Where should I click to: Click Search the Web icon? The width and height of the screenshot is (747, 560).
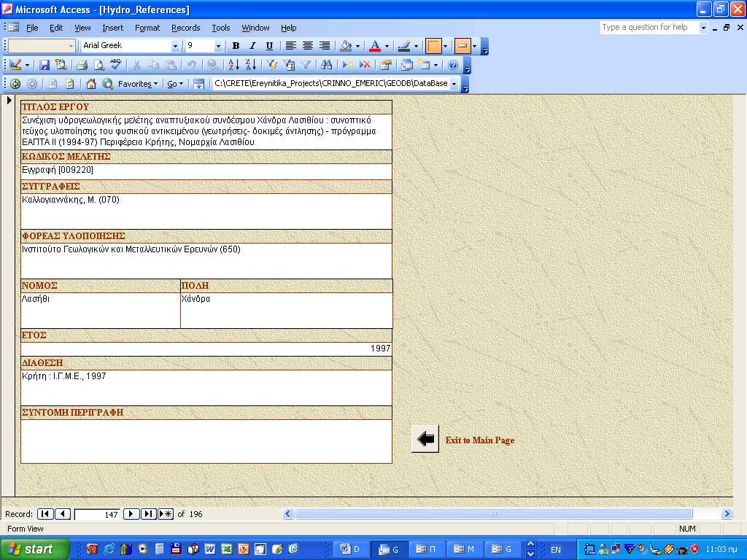(108, 84)
